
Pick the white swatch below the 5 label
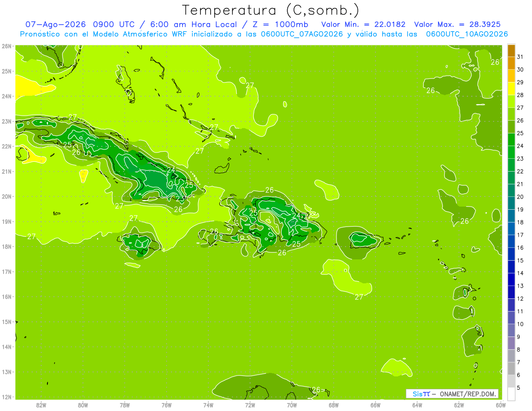click(511, 394)
